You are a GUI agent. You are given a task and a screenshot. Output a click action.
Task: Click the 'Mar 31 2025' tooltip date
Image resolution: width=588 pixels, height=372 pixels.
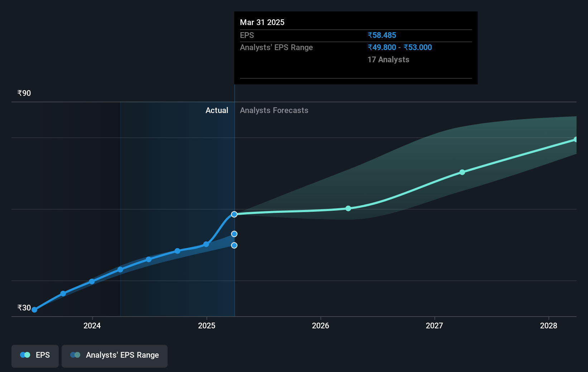click(262, 23)
